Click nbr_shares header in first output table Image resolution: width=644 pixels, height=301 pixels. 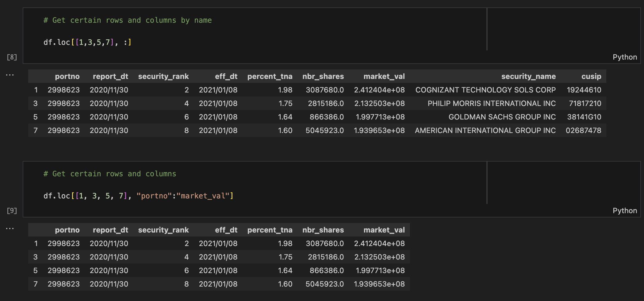[x=323, y=76]
